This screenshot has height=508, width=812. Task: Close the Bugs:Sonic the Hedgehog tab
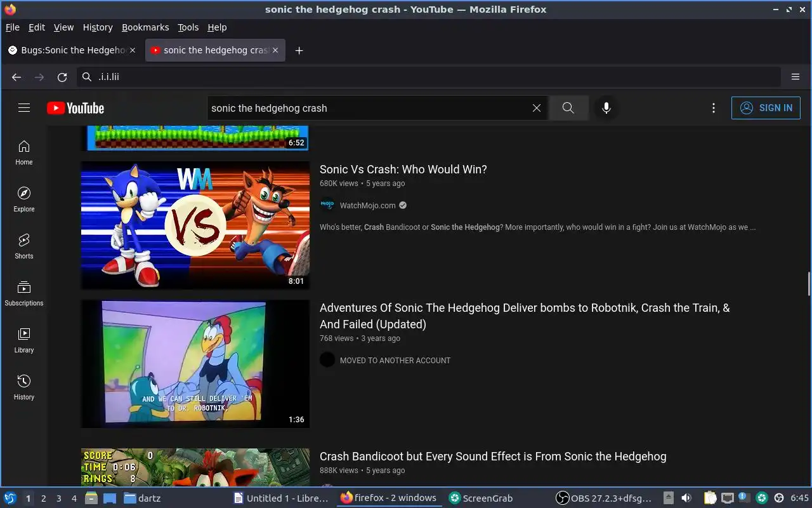(133, 50)
